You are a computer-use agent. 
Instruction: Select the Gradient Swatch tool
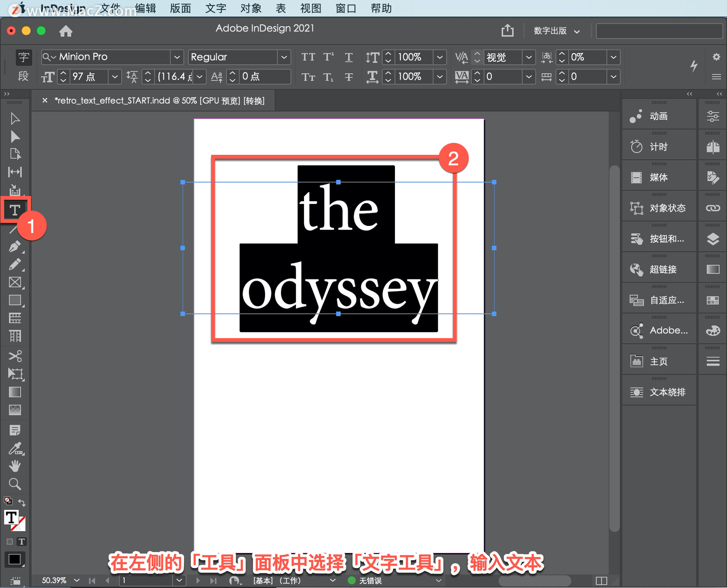tap(15, 392)
